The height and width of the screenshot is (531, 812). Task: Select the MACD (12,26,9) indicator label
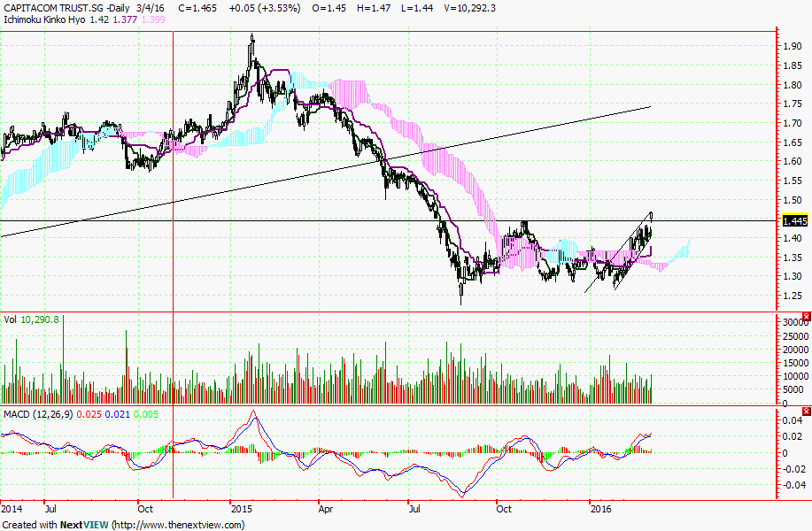(x=38, y=414)
